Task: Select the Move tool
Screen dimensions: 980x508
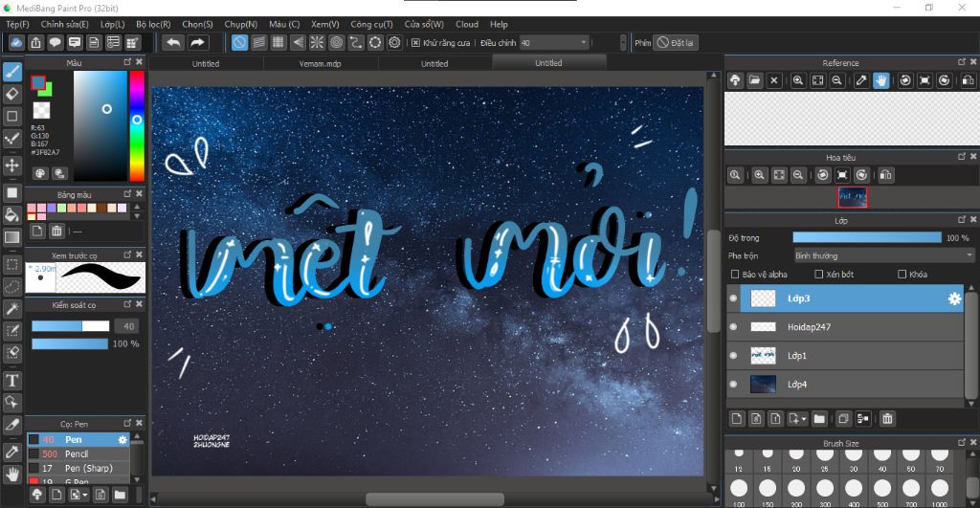Action: pyautogui.click(x=11, y=166)
